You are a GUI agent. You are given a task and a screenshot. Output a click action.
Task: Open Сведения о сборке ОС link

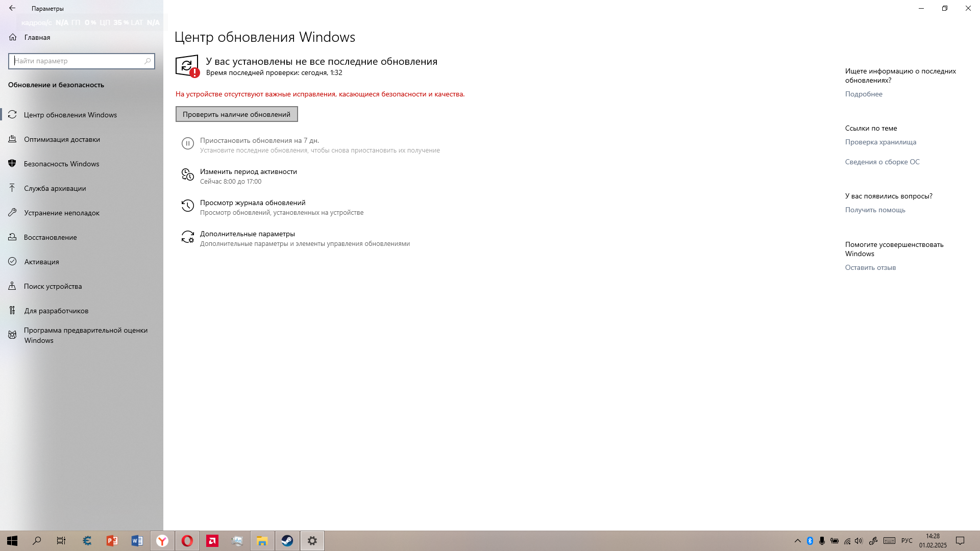(882, 162)
